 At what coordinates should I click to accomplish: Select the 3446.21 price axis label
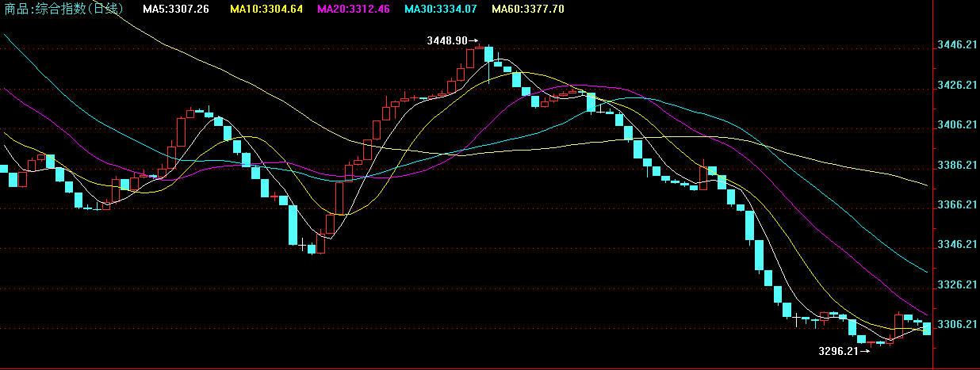956,45
